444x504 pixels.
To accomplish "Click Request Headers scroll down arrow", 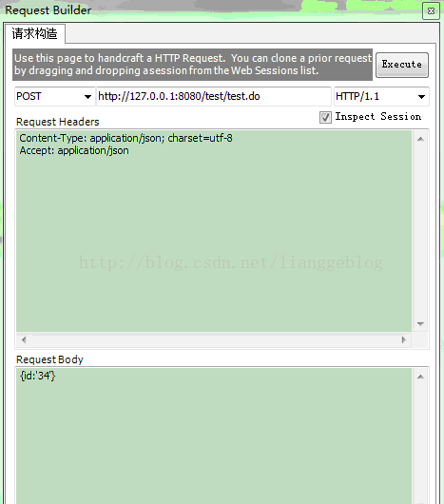I will point(420,323).
